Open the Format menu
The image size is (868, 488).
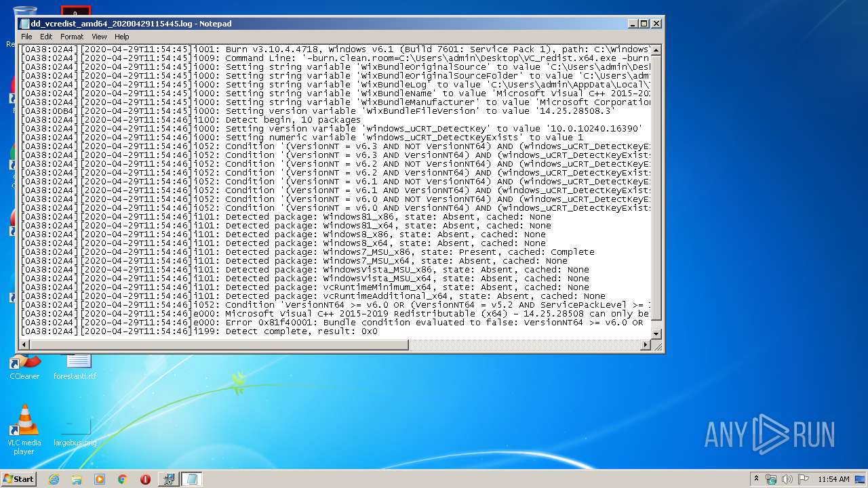[x=72, y=37]
